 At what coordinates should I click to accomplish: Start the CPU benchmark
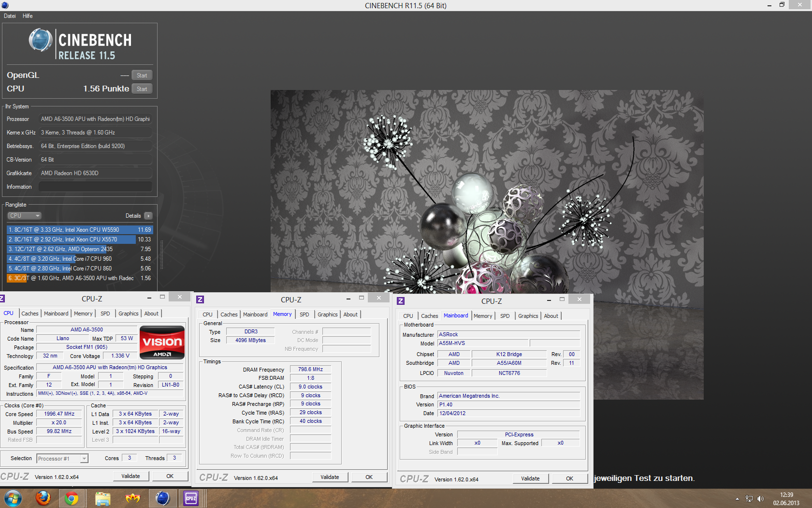coord(142,89)
